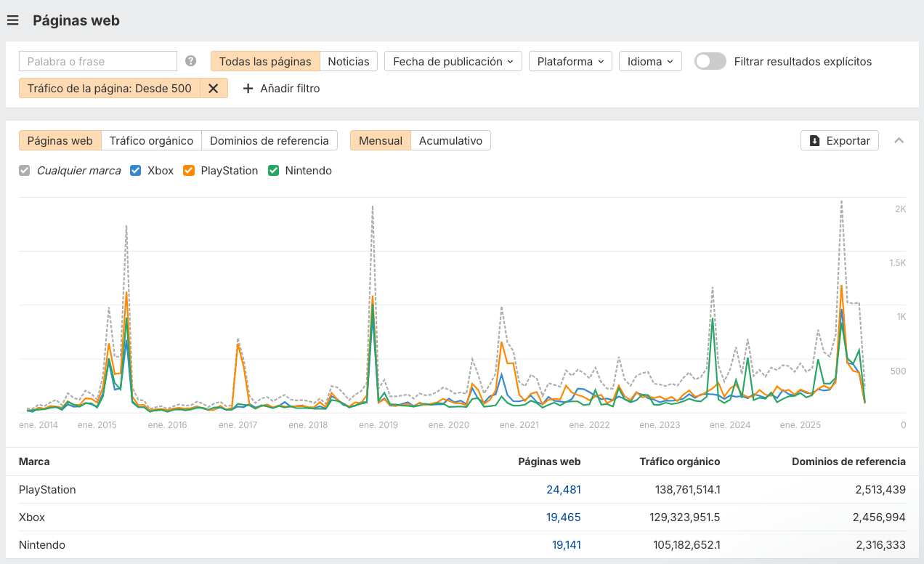Open the 'Plataforma' dropdown
Viewport: 924px width, 564px height.
click(x=570, y=61)
